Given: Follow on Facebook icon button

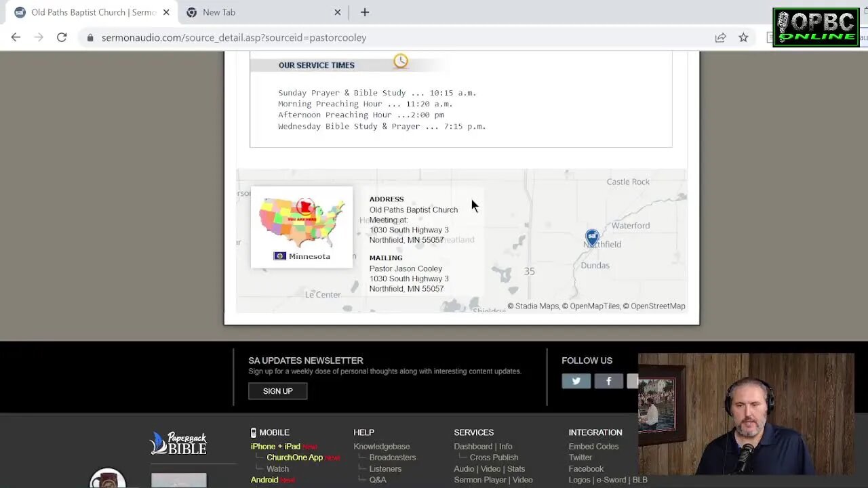Looking at the screenshot, I should coord(609,382).
